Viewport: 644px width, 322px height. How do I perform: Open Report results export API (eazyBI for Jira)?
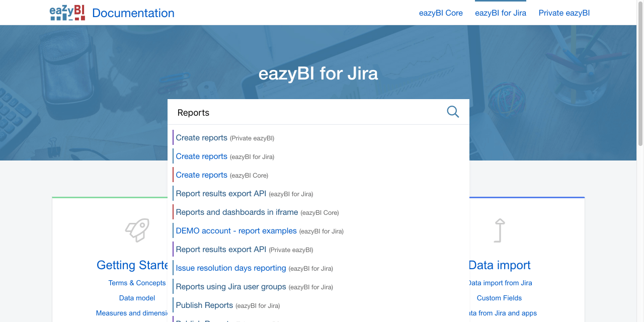[x=245, y=194]
